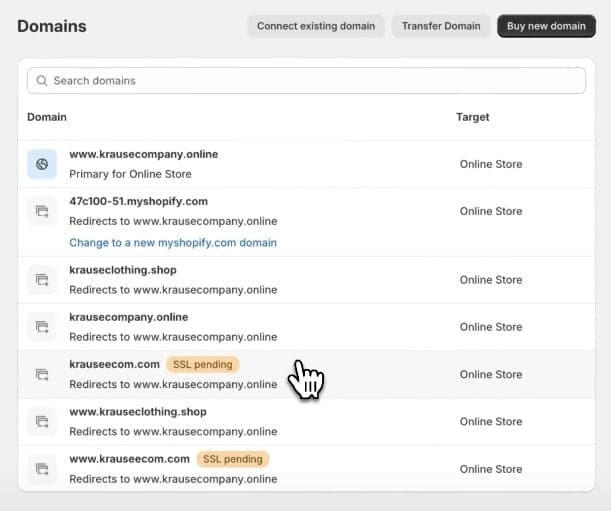Open Change to a new myshopify.com domain

173,242
